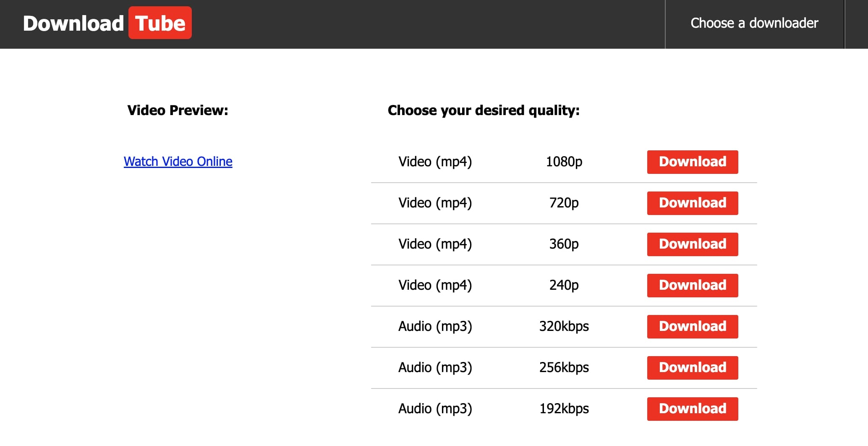Select the 360p quality label
This screenshot has width=868, height=446.
click(564, 244)
